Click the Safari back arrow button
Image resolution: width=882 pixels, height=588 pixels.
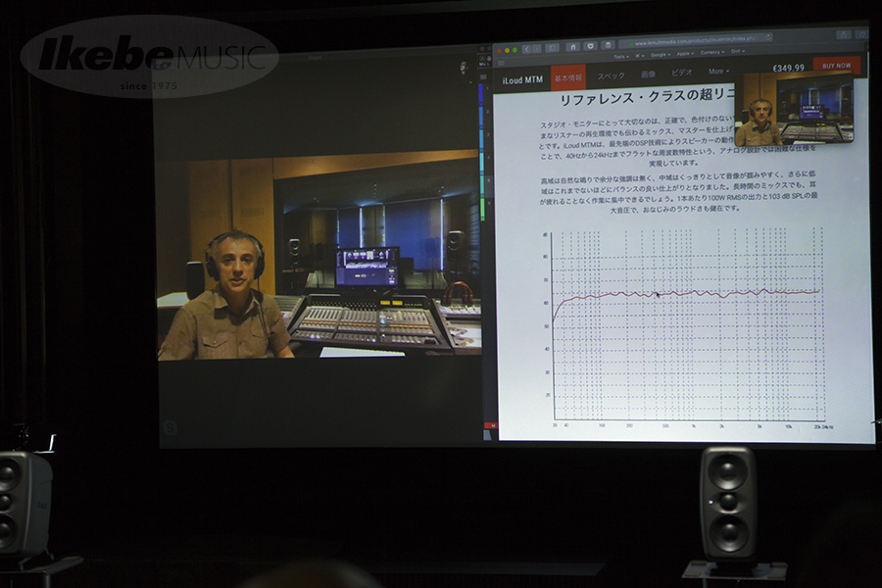[x=526, y=48]
